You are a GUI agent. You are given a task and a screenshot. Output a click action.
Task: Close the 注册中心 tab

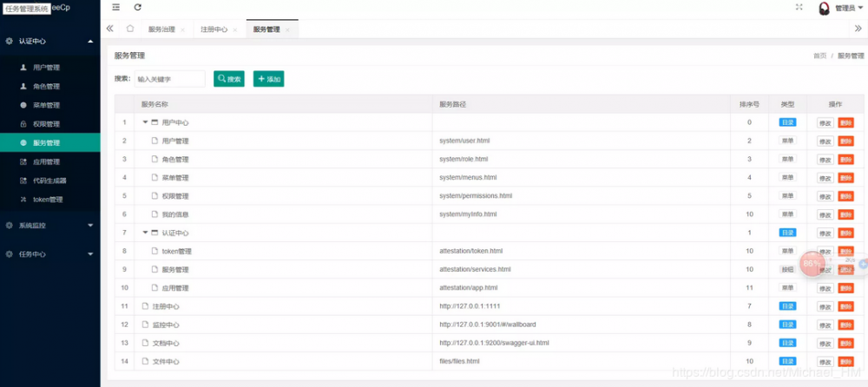point(235,30)
